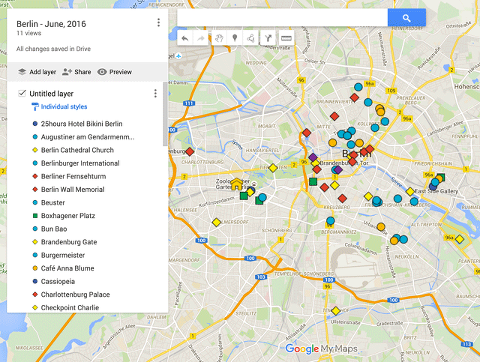Viewport: 480px width, 362px height.
Task: Select Berlin Wall Memorial list item
Action: tap(73, 189)
